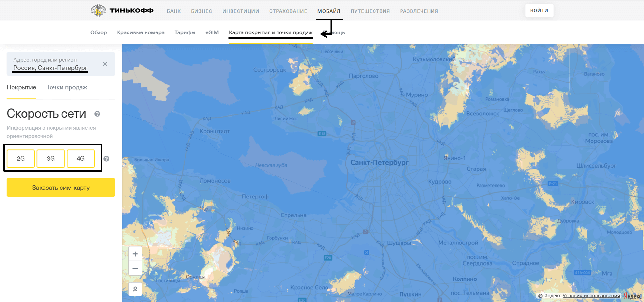Click Металлострой label on map
Screen dimensions: 644x302
(458, 243)
